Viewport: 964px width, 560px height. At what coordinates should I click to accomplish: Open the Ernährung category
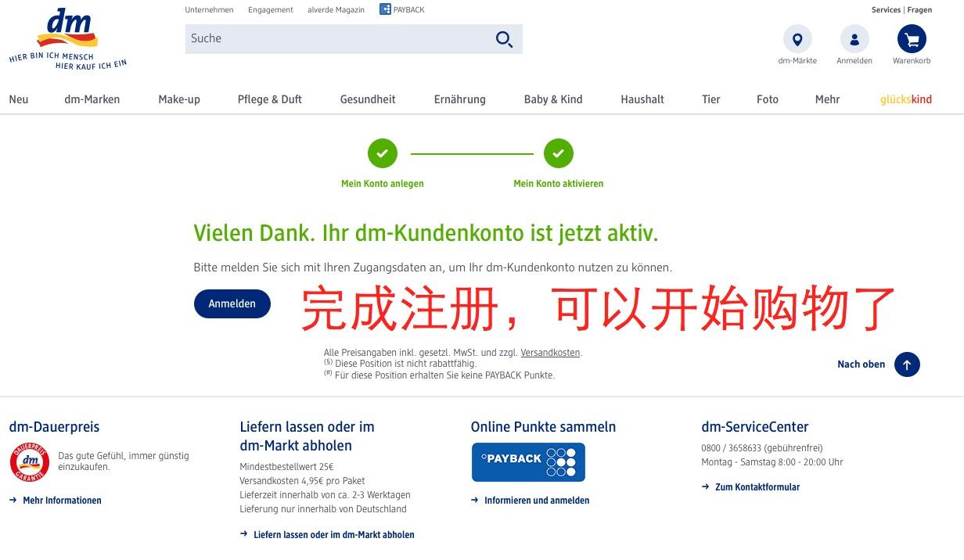(460, 99)
